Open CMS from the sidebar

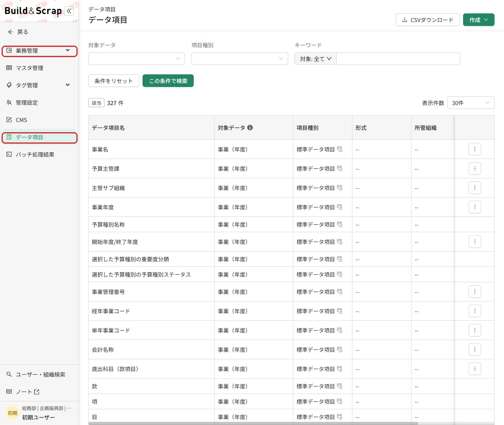39,120
